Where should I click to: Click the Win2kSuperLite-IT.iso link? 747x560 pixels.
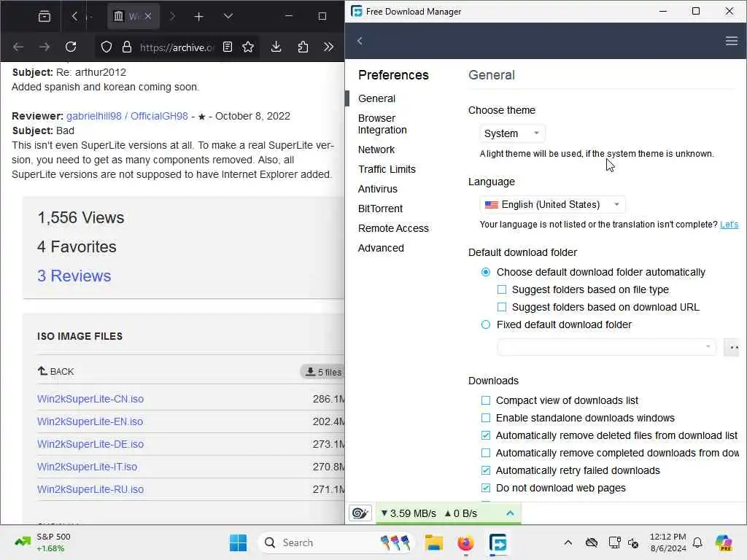point(88,467)
